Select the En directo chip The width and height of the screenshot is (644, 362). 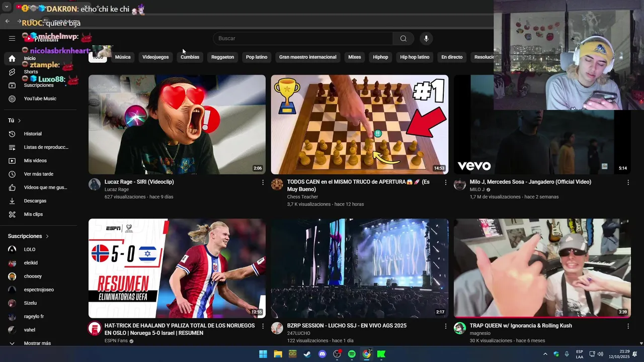coord(452,57)
